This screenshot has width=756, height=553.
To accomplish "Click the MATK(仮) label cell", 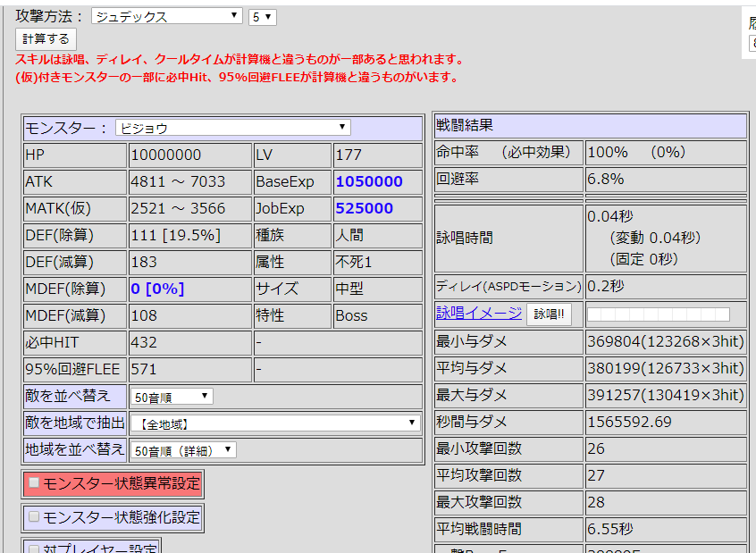I will (x=75, y=209).
